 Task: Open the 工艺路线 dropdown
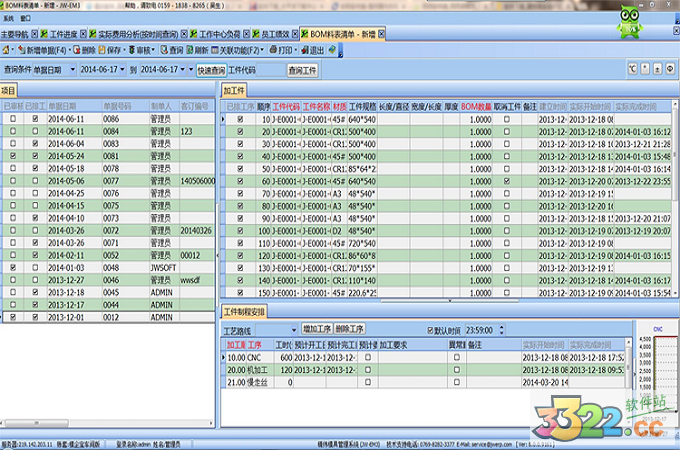(294, 330)
